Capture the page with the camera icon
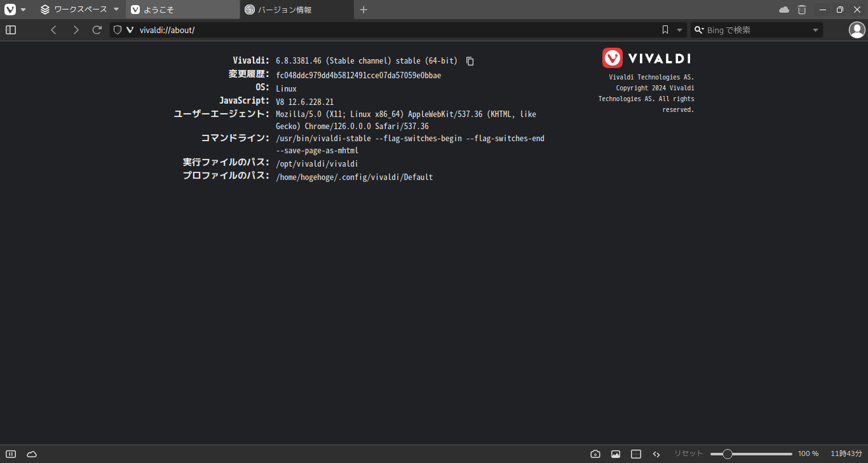 [595, 453]
